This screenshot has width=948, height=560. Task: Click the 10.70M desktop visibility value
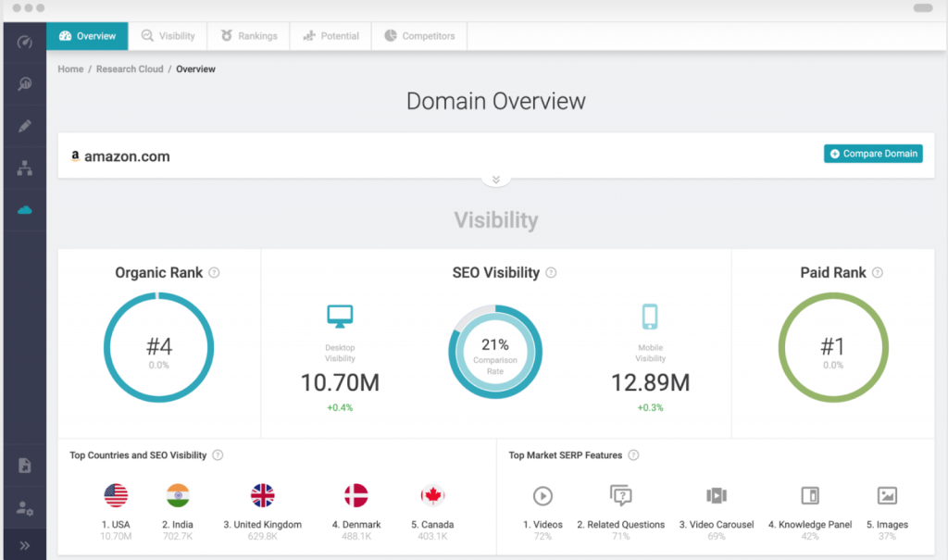tap(340, 383)
